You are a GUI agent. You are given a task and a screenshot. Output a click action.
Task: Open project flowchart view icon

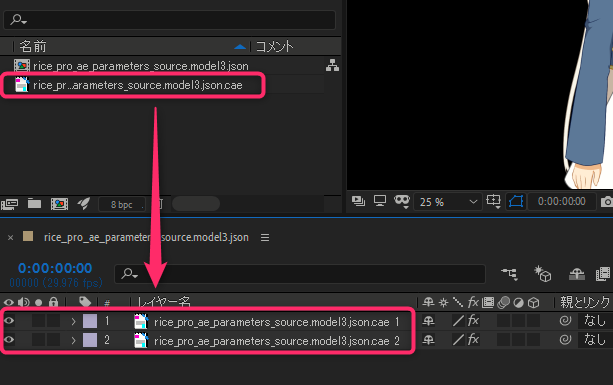(332, 66)
